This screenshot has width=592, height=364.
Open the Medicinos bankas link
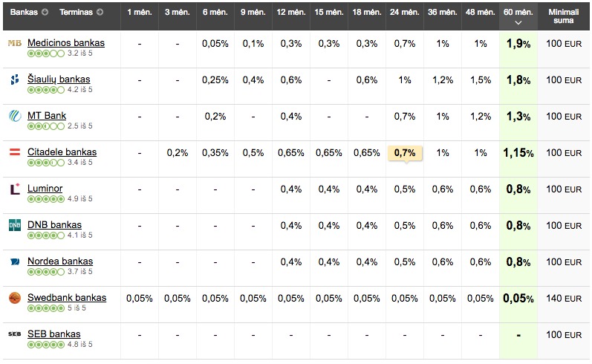66,43
